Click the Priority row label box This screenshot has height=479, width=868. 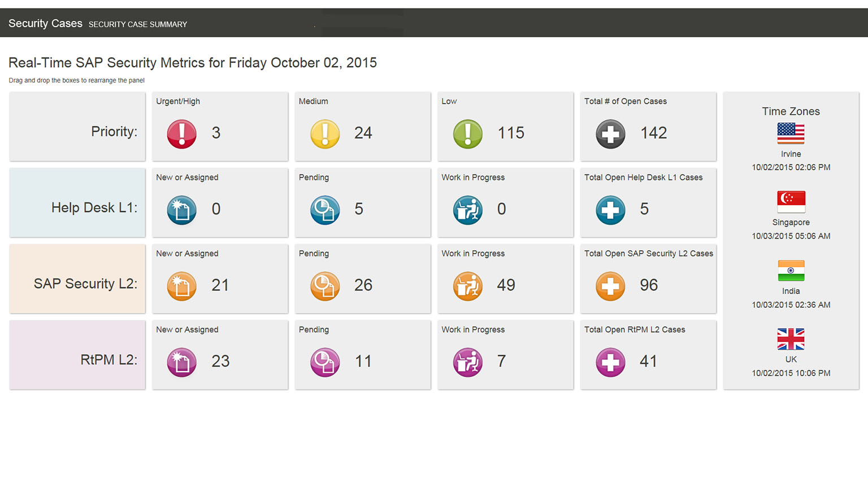77,127
